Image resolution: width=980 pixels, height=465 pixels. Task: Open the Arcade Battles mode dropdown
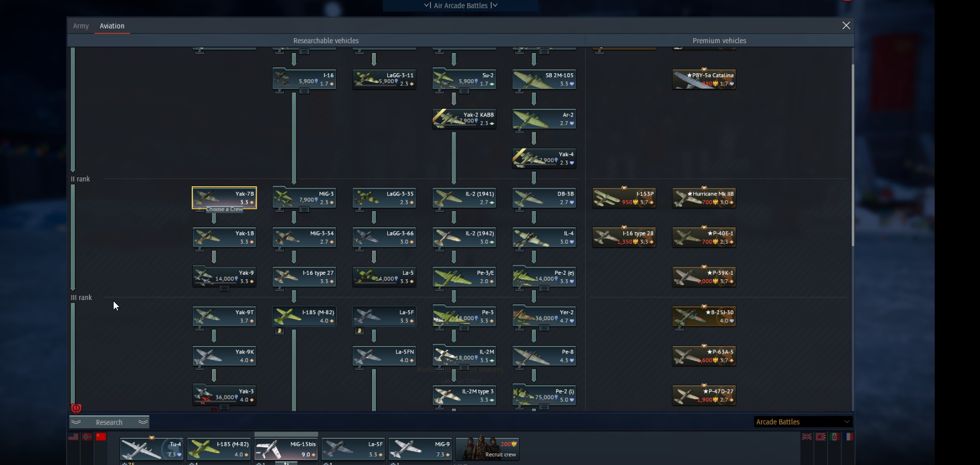click(x=803, y=422)
